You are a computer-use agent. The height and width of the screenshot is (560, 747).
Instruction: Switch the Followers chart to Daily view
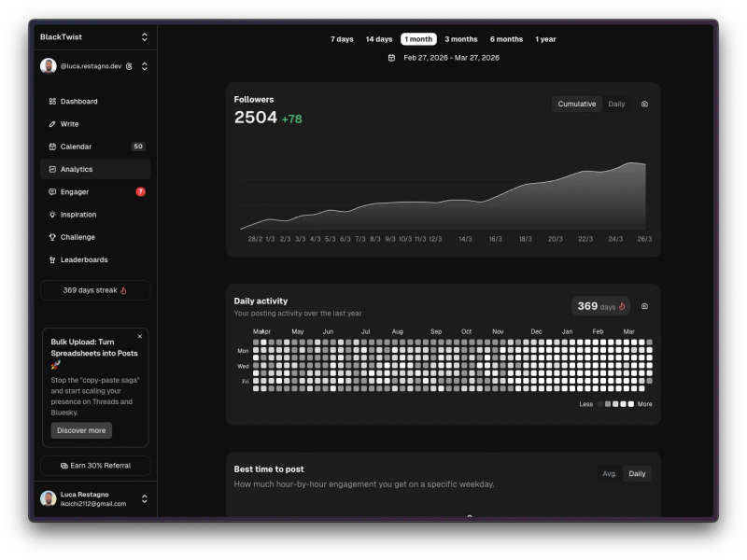tap(616, 104)
